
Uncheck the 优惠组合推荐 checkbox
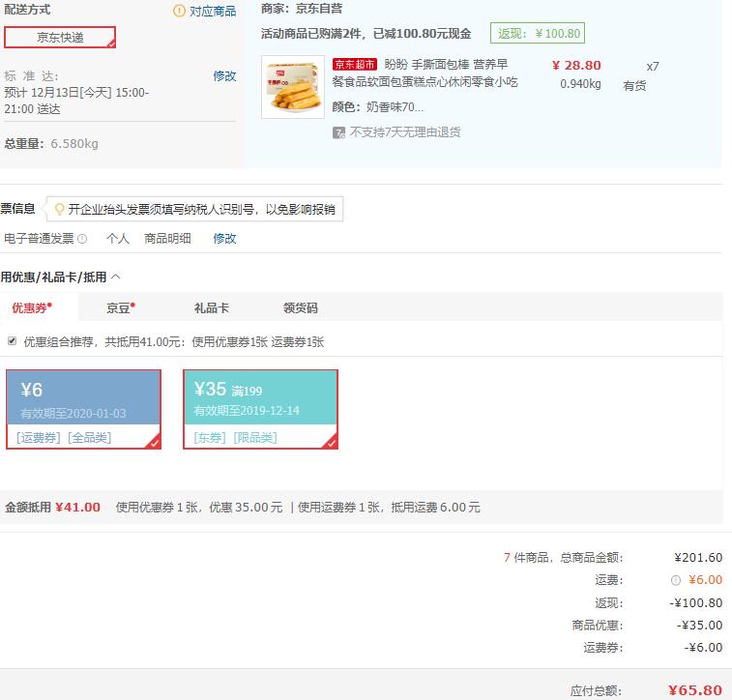[x=13, y=341]
